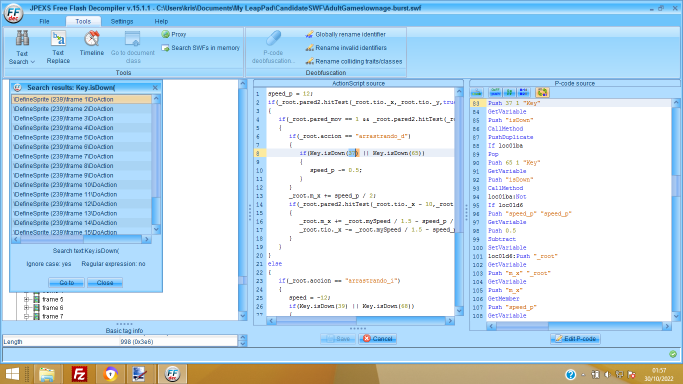Image resolution: width=683 pixels, height=384 pixels.
Task: Open File Explorer from taskbar
Action: coord(47,374)
